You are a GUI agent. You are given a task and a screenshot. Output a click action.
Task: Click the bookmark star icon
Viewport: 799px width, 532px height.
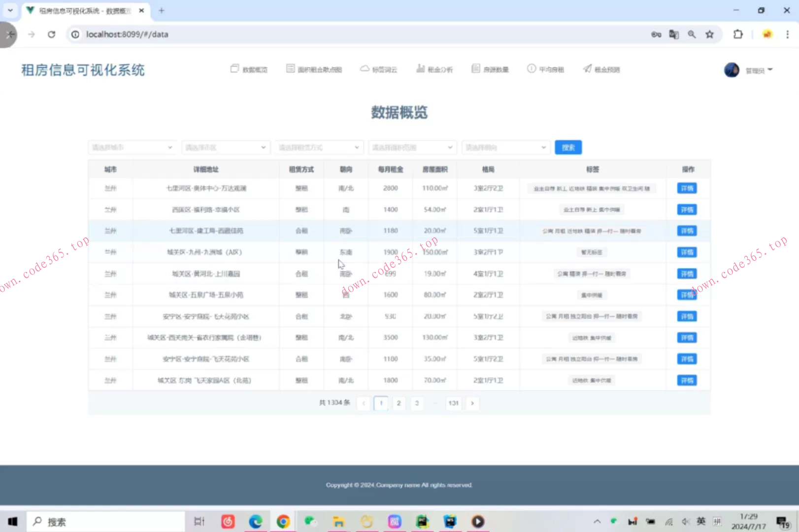coord(710,34)
